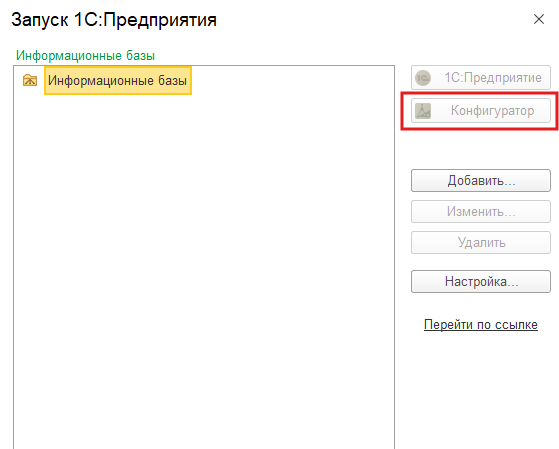Click the Удалить button
This screenshot has height=449, width=559.
point(481,243)
